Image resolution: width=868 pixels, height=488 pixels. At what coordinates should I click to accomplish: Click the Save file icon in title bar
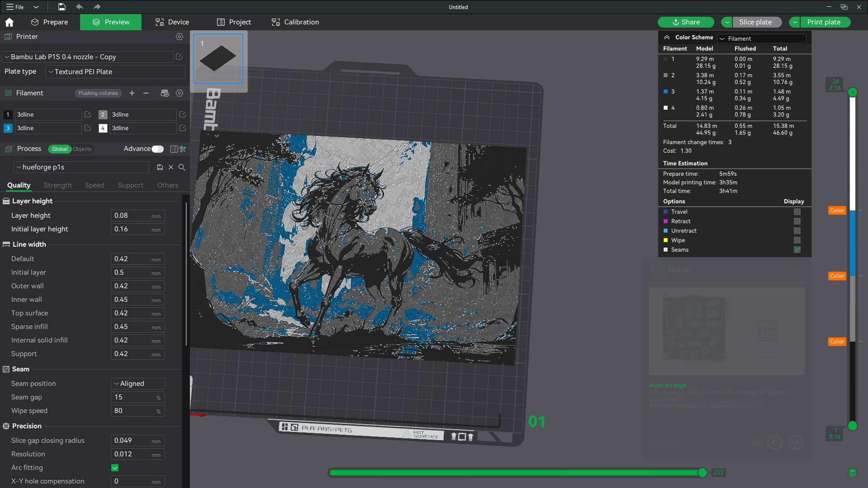point(62,7)
